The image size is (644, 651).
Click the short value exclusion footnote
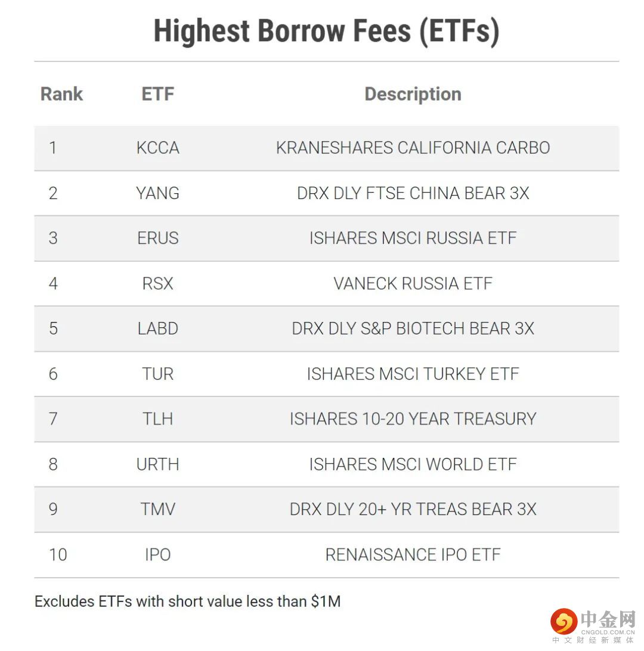[187, 601]
